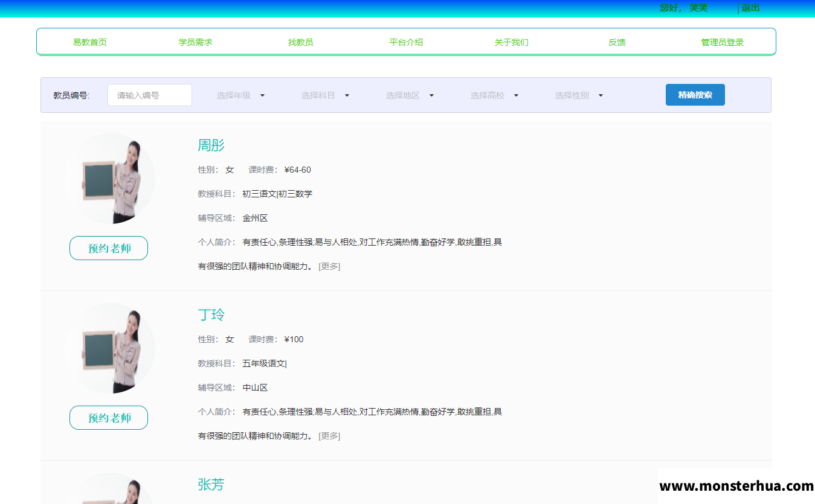The height and width of the screenshot is (504, 815).
Task: Click 丁玲's fee ¥100
Action: click(x=294, y=339)
